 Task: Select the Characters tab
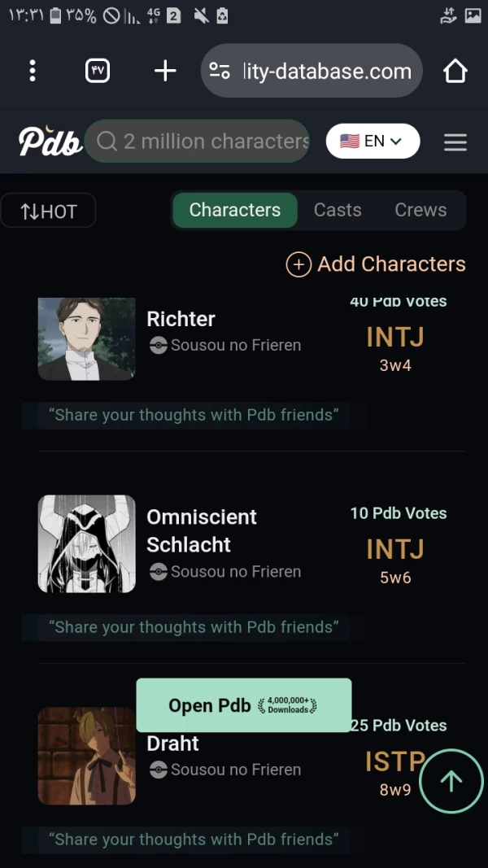pyautogui.click(x=234, y=210)
